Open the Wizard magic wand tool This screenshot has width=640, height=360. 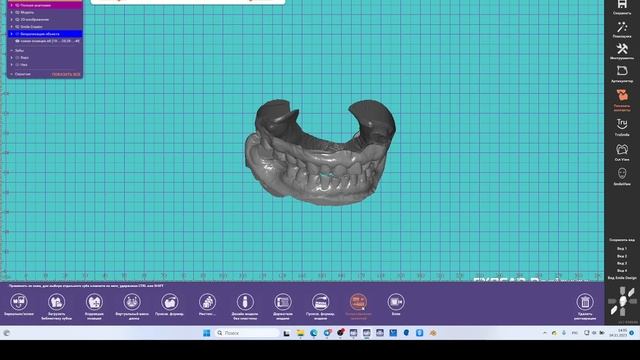(622, 27)
